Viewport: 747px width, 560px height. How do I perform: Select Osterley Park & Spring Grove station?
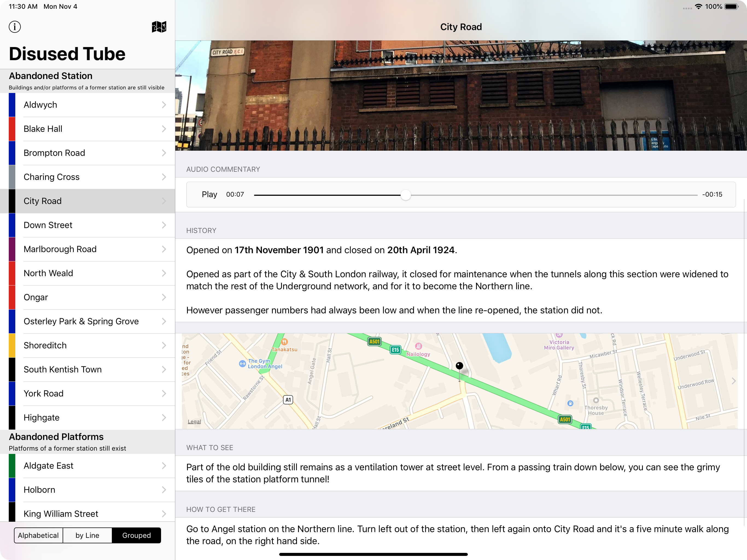[x=87, y=321]
